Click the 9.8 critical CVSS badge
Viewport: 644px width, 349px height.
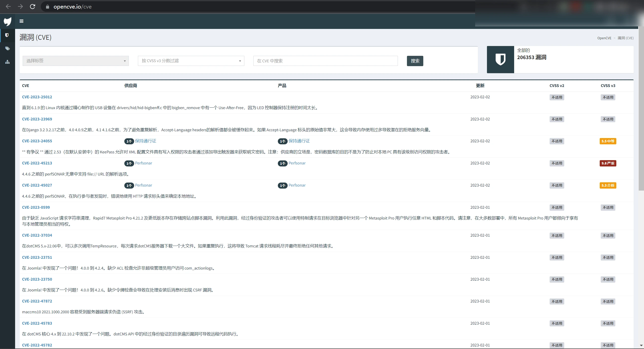tap(608, 163)
